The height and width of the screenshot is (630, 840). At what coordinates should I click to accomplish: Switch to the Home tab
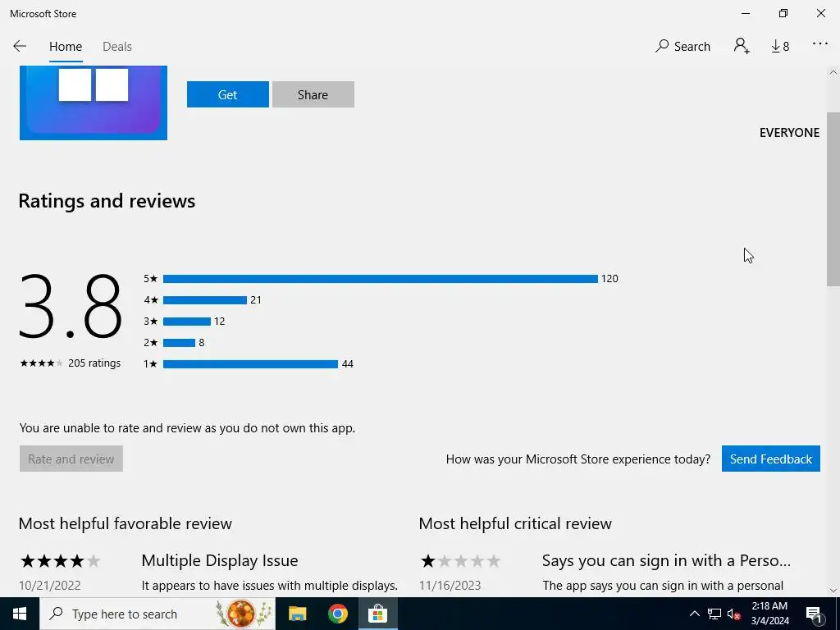(x=66, y=47)
